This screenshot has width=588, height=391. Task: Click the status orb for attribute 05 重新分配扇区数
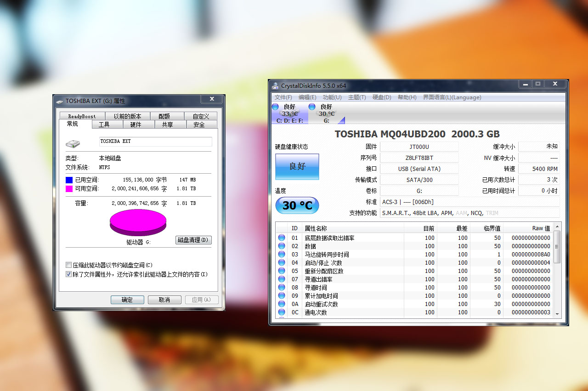click(x=282, y=271)
